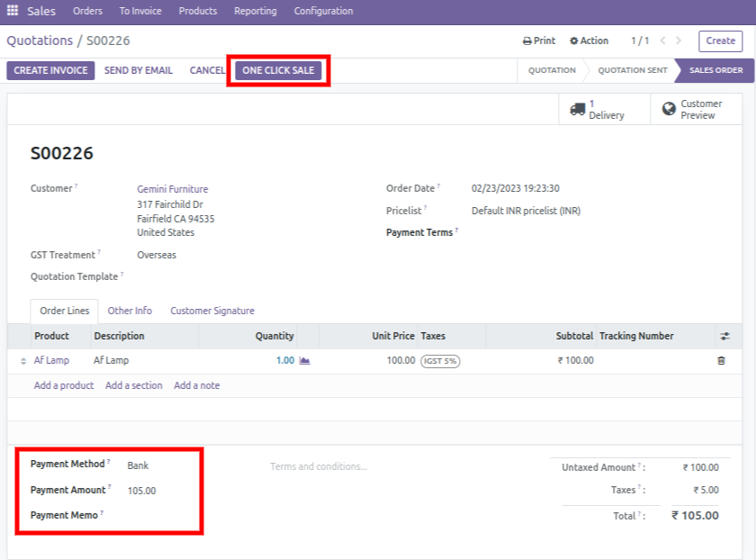Switch to the Customer Signature tab
Screen dimensions: 756x560
[x=212, y=311]
